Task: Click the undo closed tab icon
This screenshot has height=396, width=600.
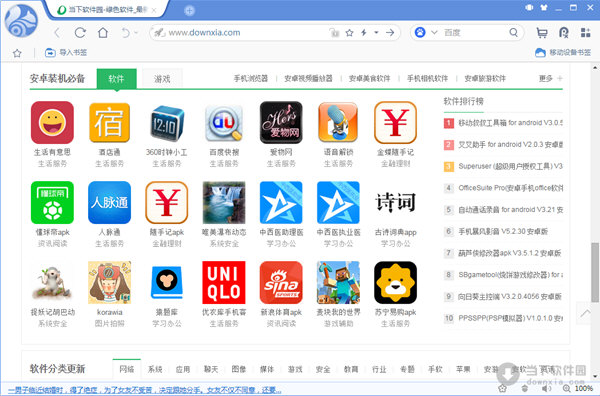Action: (x=125, y=33)
